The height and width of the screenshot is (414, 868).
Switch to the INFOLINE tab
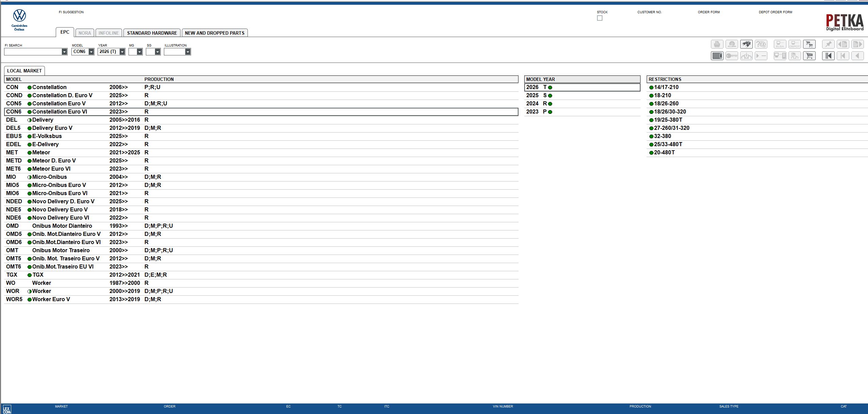(x=108, y=33)
